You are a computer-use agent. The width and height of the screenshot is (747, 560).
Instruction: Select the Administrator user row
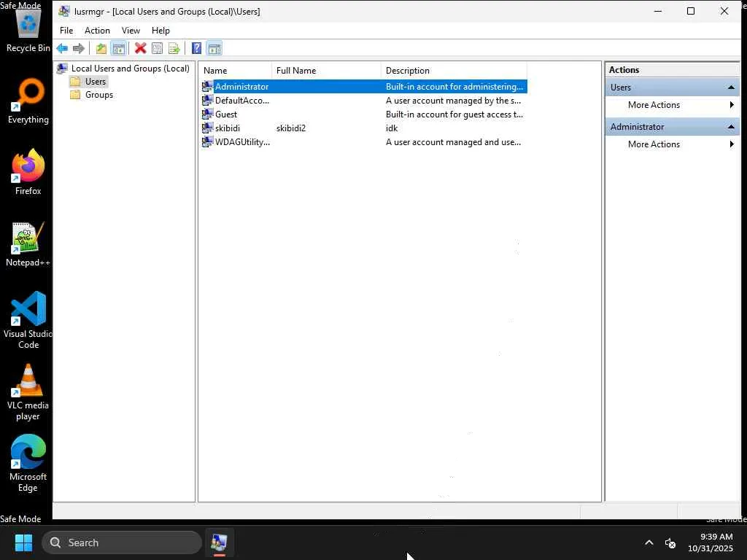pos(364,87)
